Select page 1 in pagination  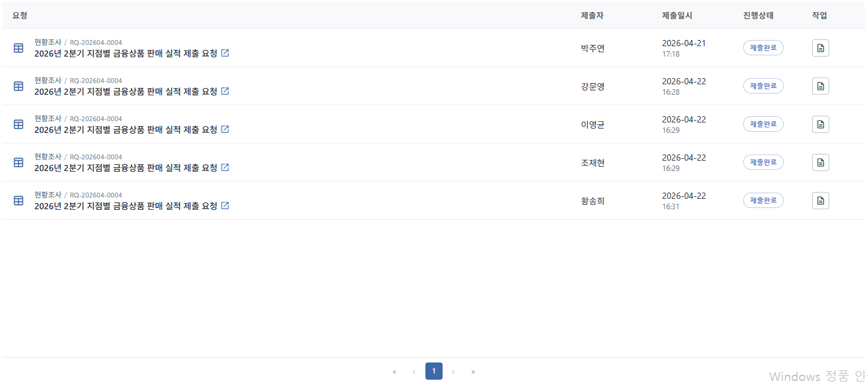[x=433, y=371]
